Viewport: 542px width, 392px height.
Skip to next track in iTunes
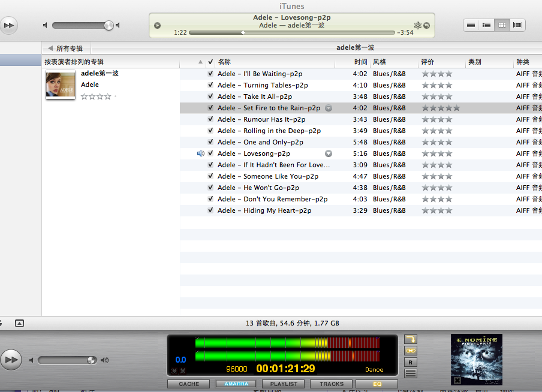[8, 25]
